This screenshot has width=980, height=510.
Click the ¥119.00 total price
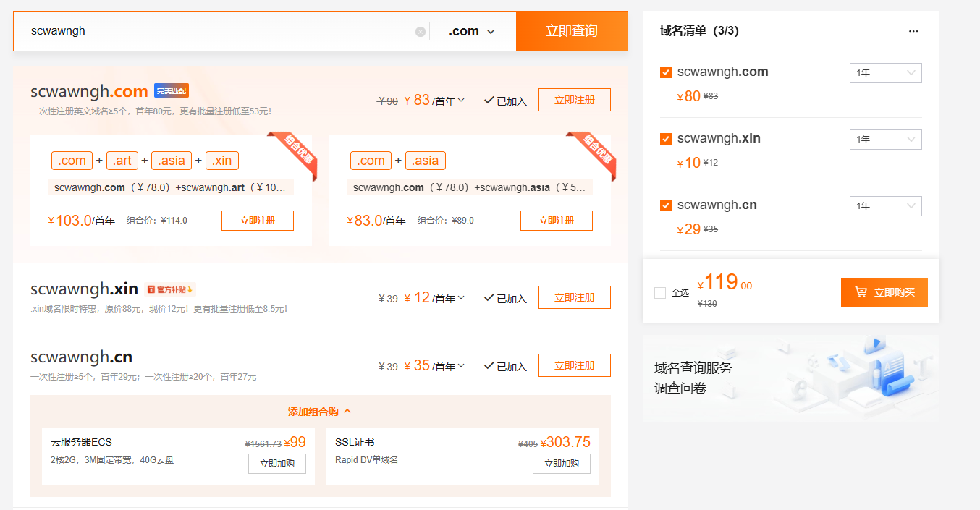[x=725, y=282]
